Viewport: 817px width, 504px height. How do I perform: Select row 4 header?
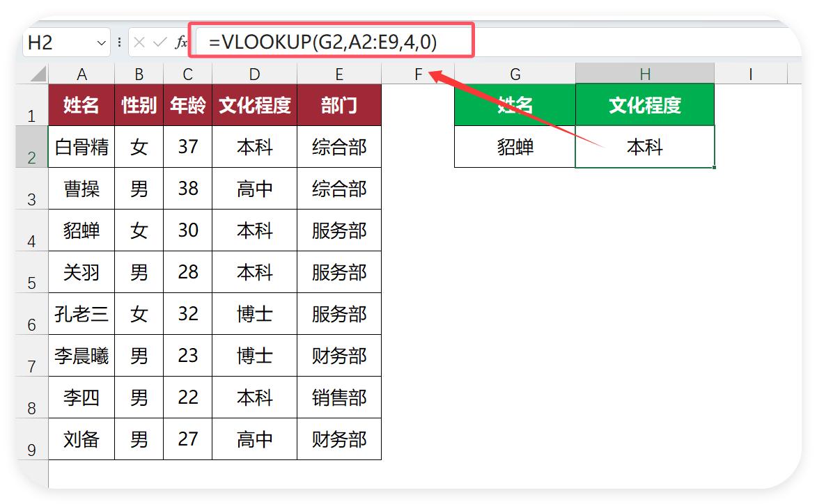coord(32,230)
